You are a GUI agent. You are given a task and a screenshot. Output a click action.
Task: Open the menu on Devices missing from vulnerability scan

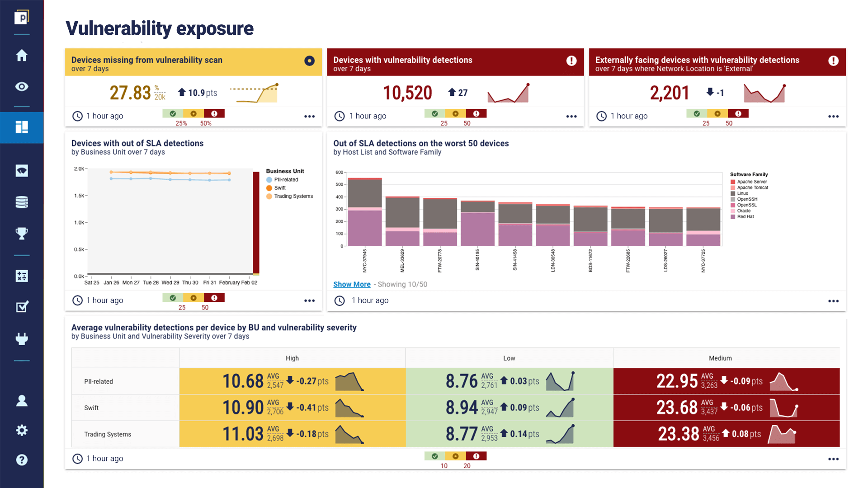click(309, 116)
